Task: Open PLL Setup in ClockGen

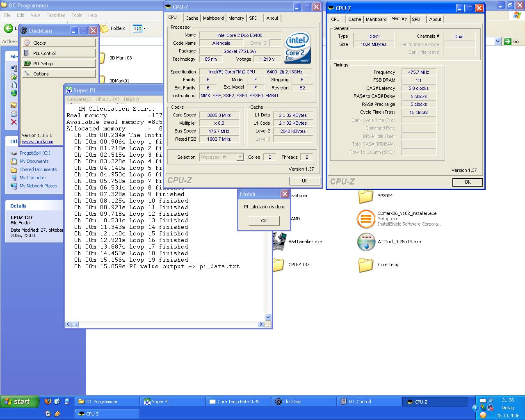Action: (59, 63)
